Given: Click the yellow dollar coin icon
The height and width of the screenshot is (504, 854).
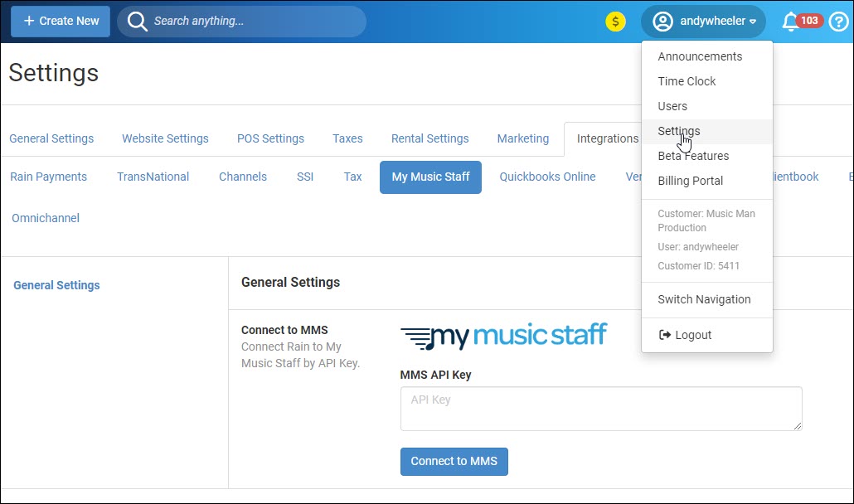Looking at the screenshot, I should (x=614, y=21).
